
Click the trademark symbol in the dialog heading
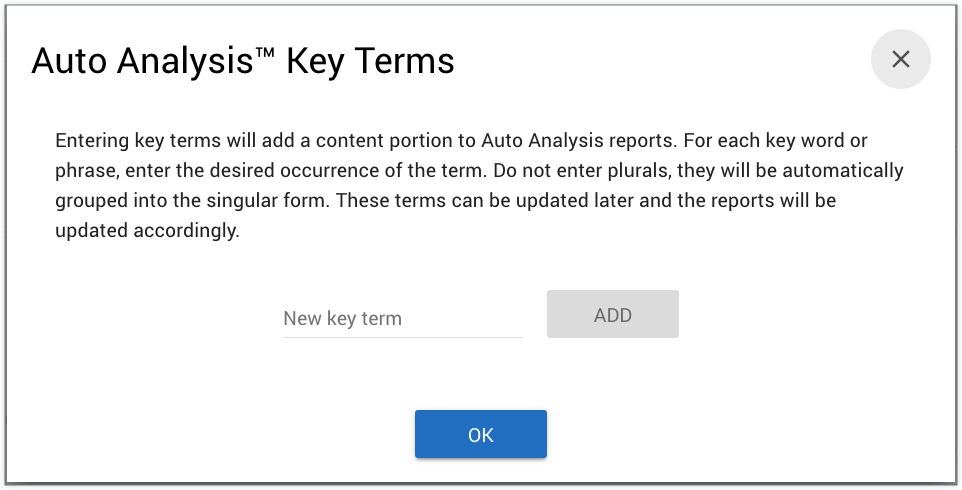267,54
